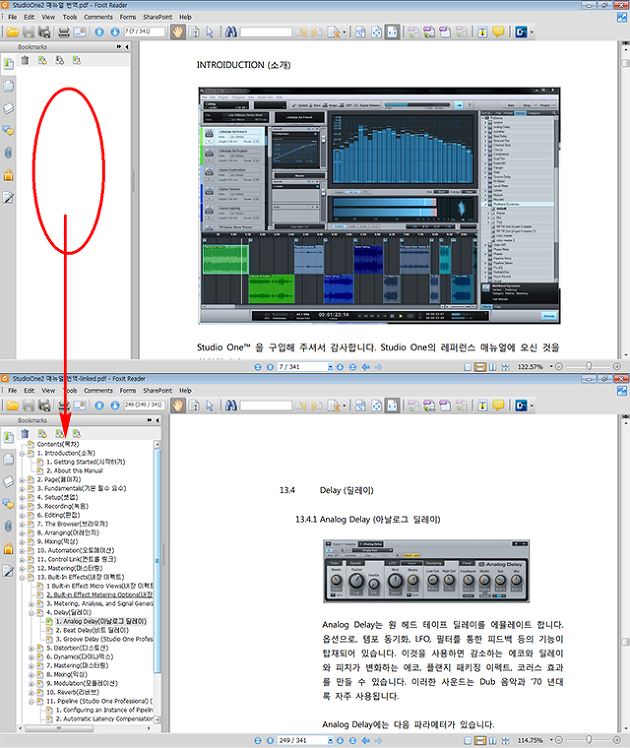Collapse the '1. Introduction' bookmark node
Screen dimensions: 630x748
[22, 453]
